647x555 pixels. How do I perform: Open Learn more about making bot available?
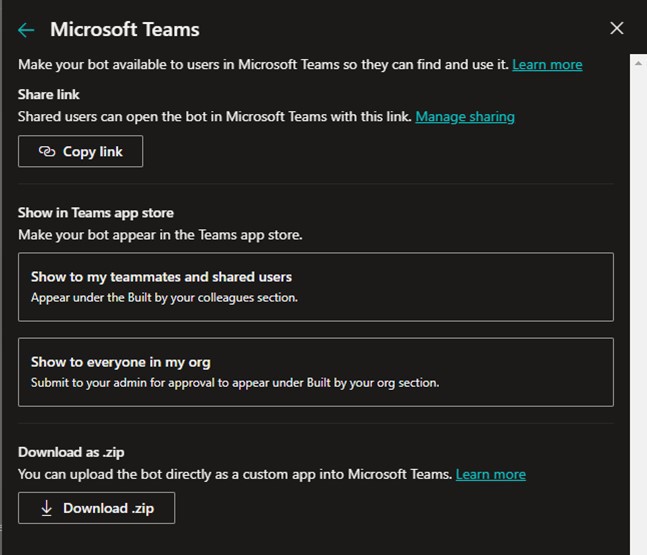547,65
